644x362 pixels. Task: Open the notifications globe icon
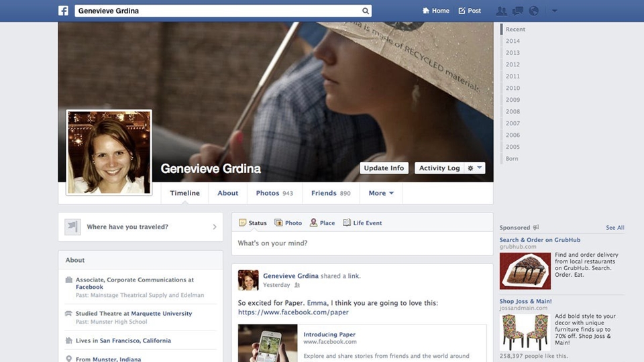tap(534, 11)
